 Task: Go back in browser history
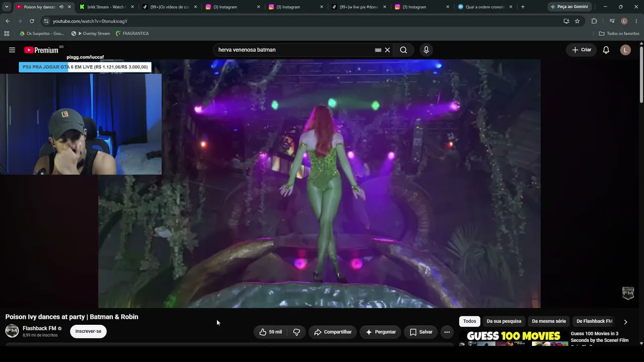point(8,21)
